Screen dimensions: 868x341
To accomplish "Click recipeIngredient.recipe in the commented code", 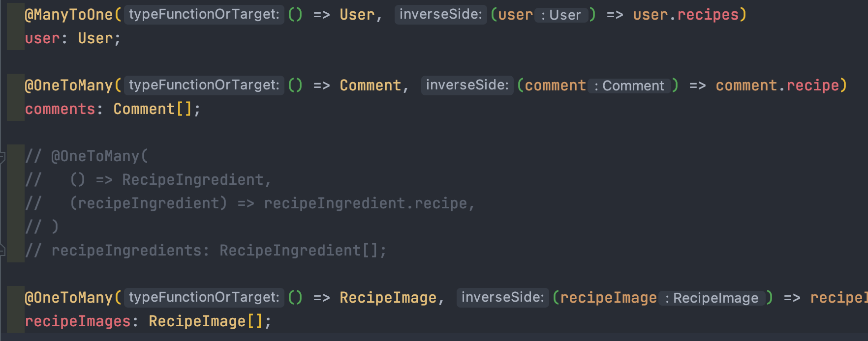I will tap(365, 203).
